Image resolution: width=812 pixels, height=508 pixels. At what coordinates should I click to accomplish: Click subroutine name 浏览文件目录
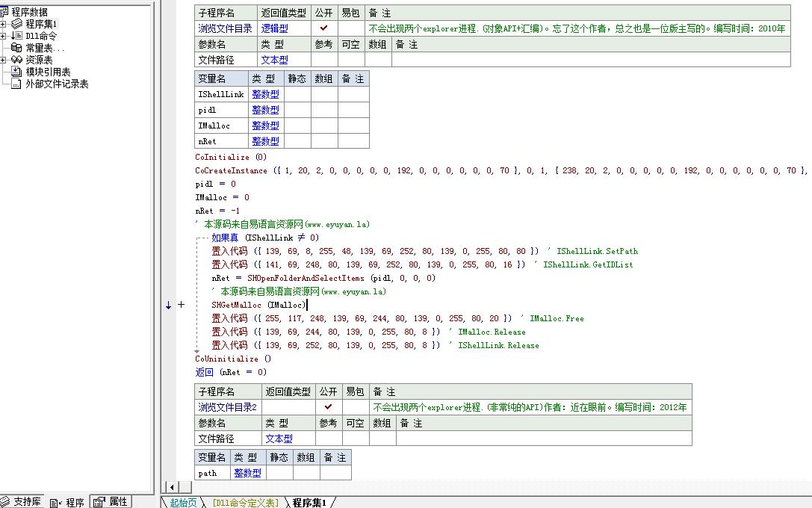[226, 28]
